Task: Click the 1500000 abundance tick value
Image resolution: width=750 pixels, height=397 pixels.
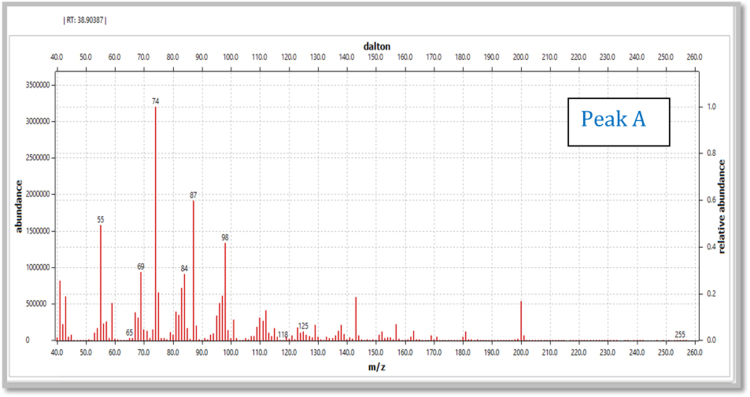Action: (38, 231)
